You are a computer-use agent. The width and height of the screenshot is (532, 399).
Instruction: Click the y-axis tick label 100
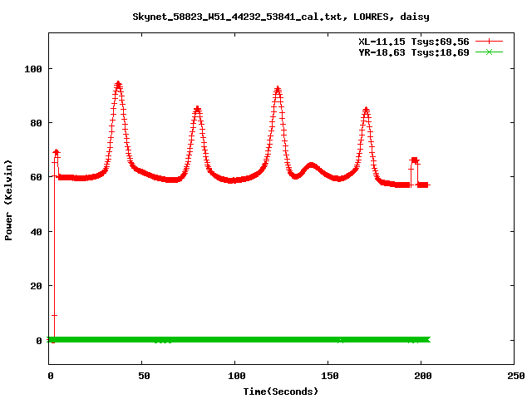[x=33, y=69]
